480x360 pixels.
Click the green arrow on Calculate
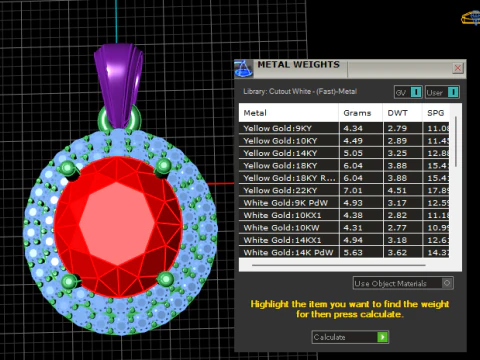click(x=382, y=337)
